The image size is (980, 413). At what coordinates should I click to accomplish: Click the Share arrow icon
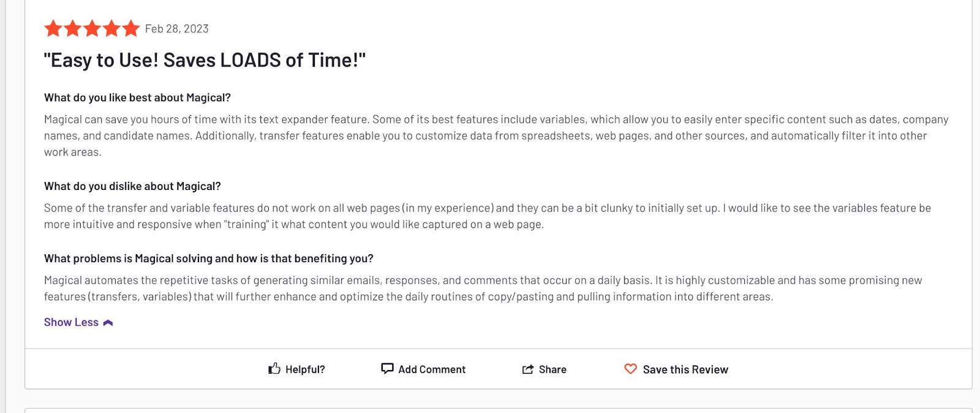527,369
